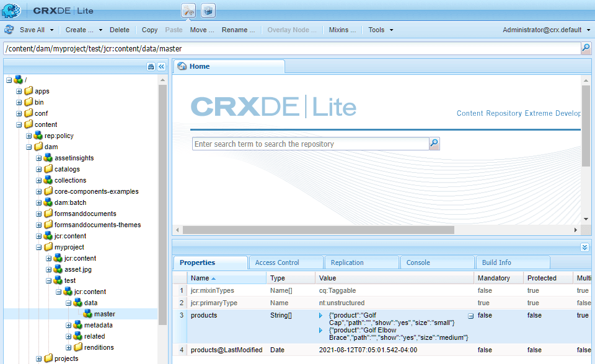Collapse the products multi-value minus icon
This screenshot has width=595, height=364.
pos(470,316)
